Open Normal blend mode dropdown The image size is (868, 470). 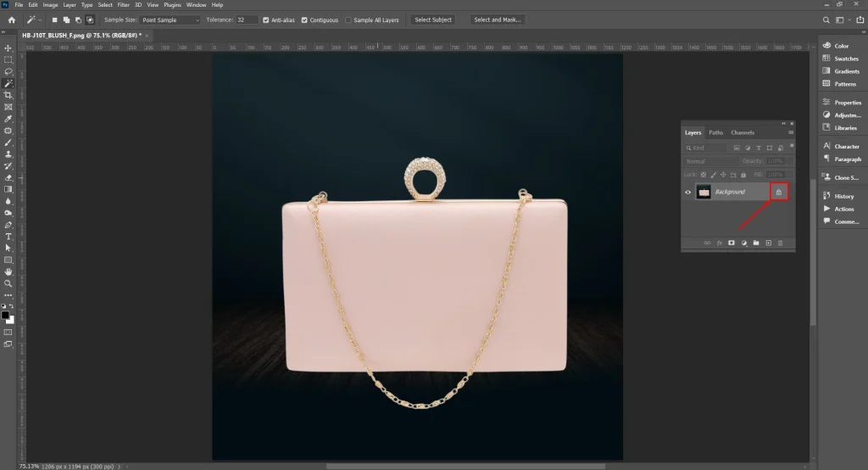pos(711,161)
